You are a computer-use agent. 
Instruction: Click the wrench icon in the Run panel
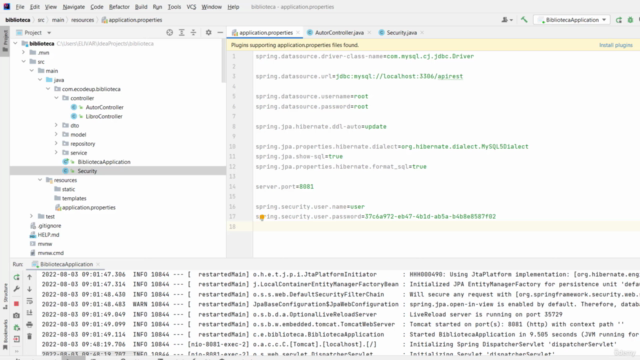[x=16, y=289]
